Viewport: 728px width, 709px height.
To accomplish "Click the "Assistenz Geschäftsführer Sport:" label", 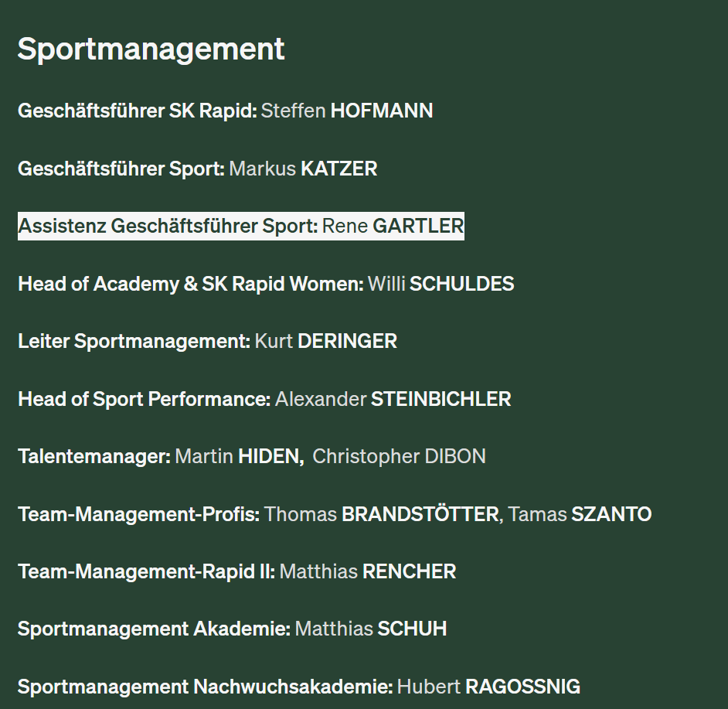I will [x=168, y=227].
